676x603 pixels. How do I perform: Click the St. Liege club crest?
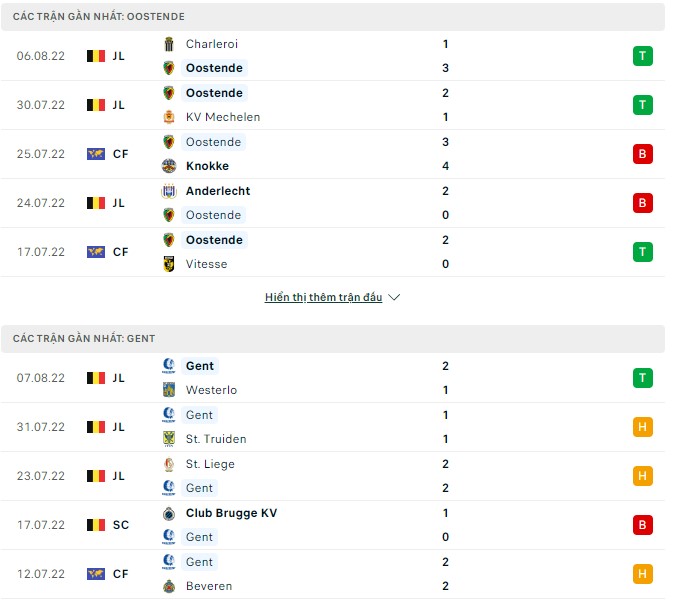[168, 464]
